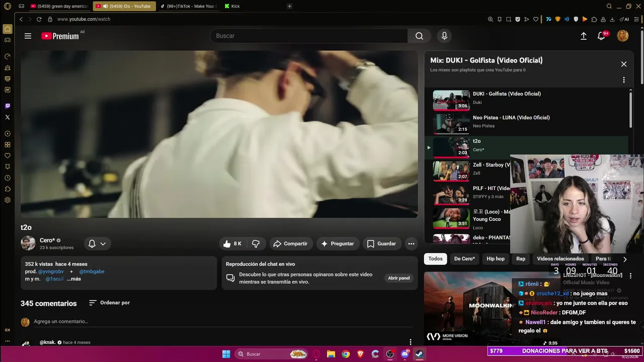Expand notification options chevron next to bell
The width and height of the screenshot is (644, 362).
coord(103,244)
